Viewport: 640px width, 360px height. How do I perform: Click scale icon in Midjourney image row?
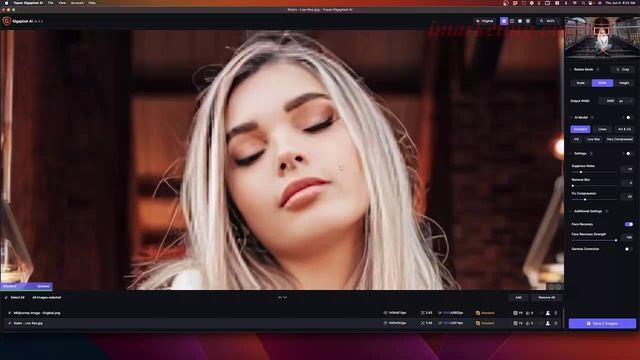tap(422, 313)
